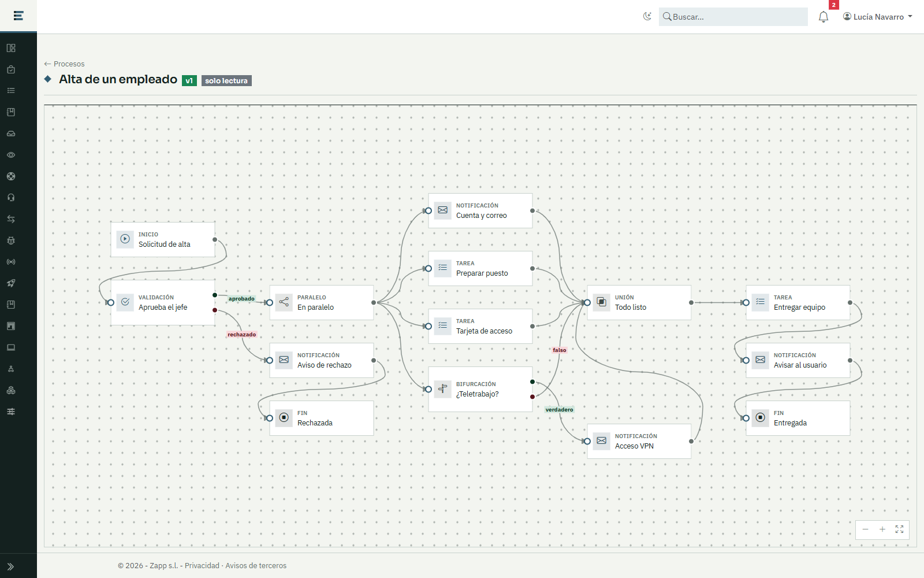924x578 pixels.
Task: Toggle dark mode moon icon
Action: pos(647,17)
